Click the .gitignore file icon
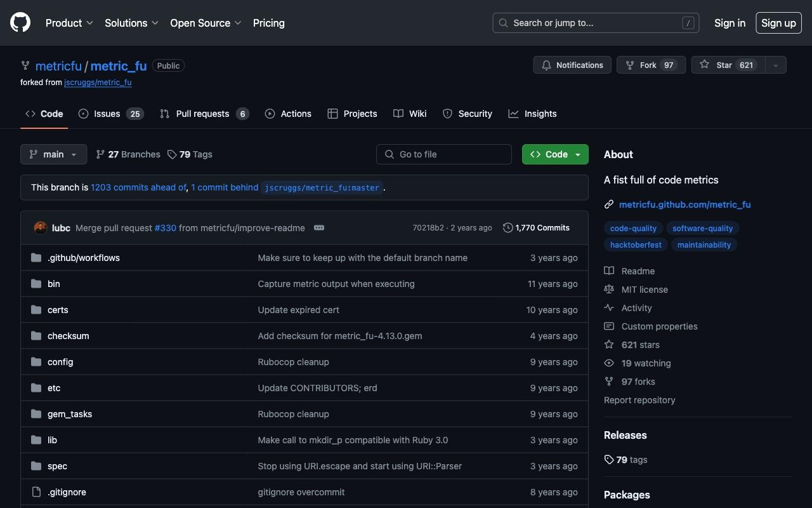812x508 pixels. (x=36, y=492)
